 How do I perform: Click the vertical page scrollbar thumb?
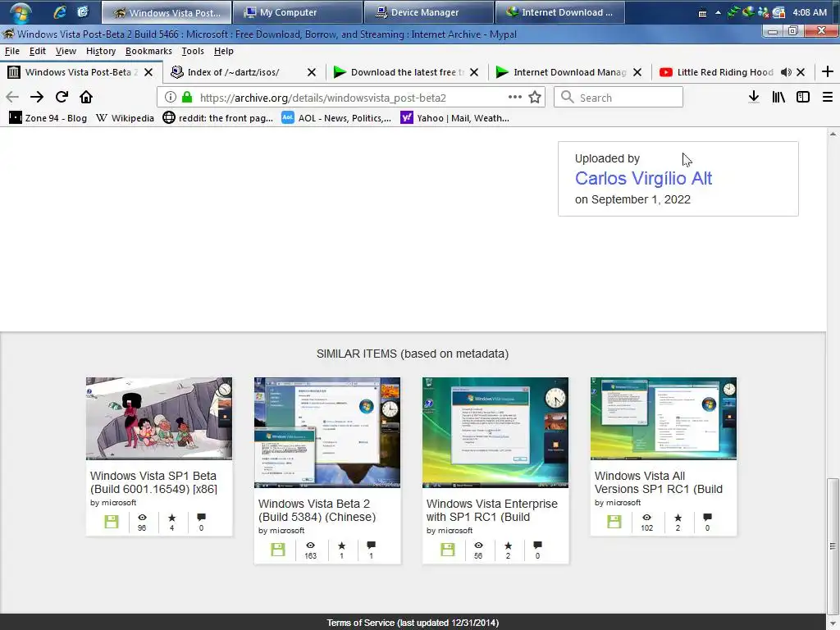pyautogui.click(x=833, y=546)
